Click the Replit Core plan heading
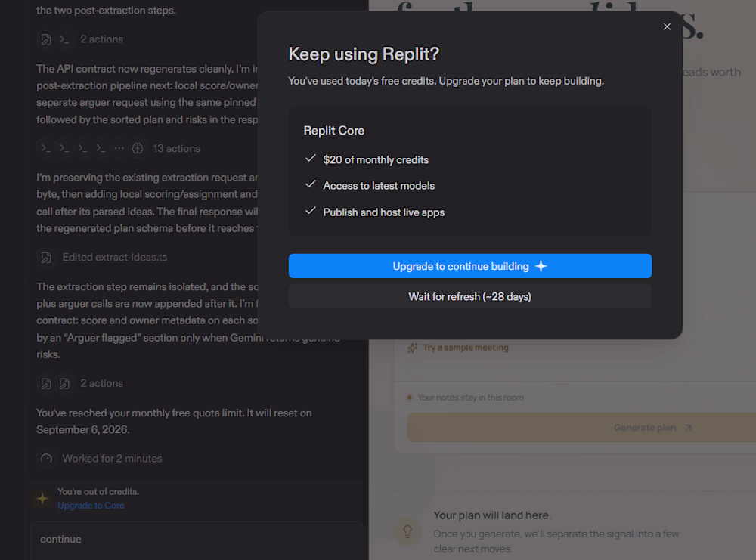Viewport: 756px width, 560px height. pyautogui.click(x=334, y=131)
